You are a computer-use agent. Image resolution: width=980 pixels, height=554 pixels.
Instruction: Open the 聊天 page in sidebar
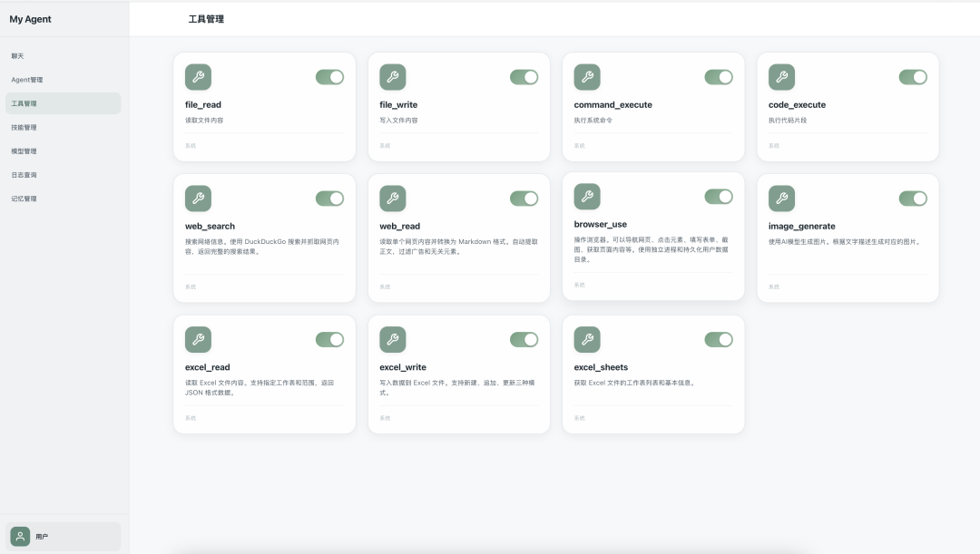pos(18,56)
